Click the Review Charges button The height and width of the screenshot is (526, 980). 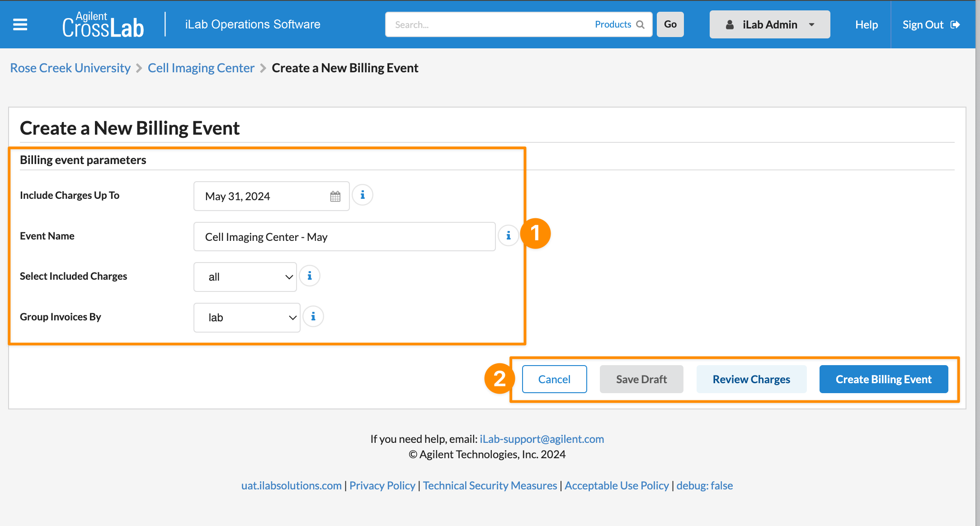pyautogui.click(x=751, y=379)
